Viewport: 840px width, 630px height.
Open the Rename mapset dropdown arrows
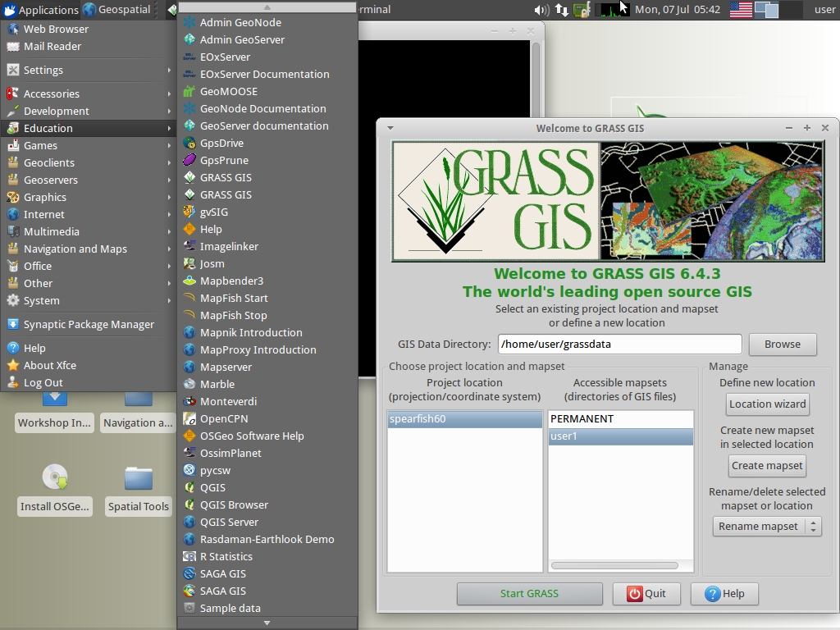click(813, 526)
